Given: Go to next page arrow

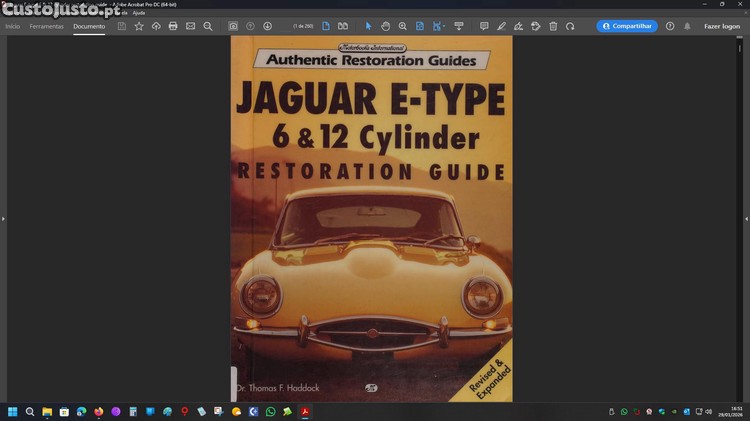Looking at the screenshot, I should (267, 26).
